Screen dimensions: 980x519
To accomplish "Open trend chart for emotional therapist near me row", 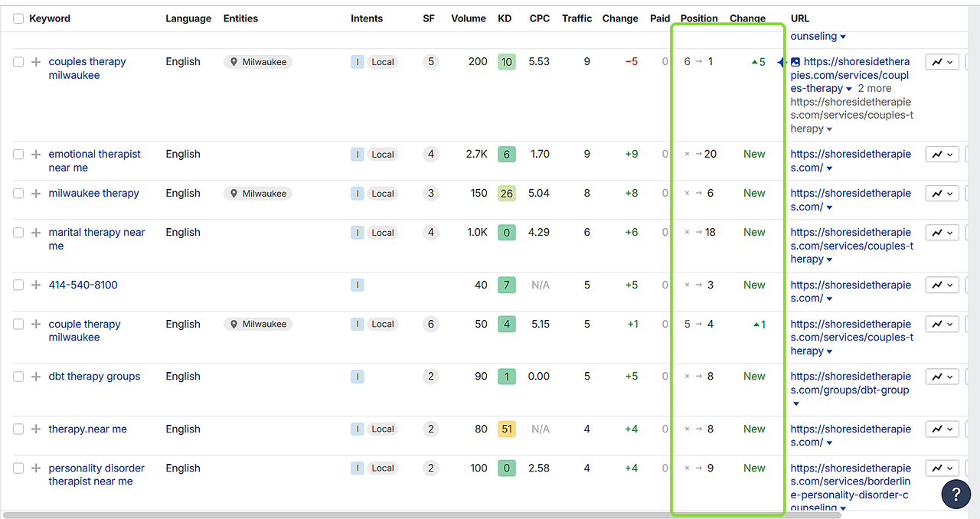I will tap(942, 155).
